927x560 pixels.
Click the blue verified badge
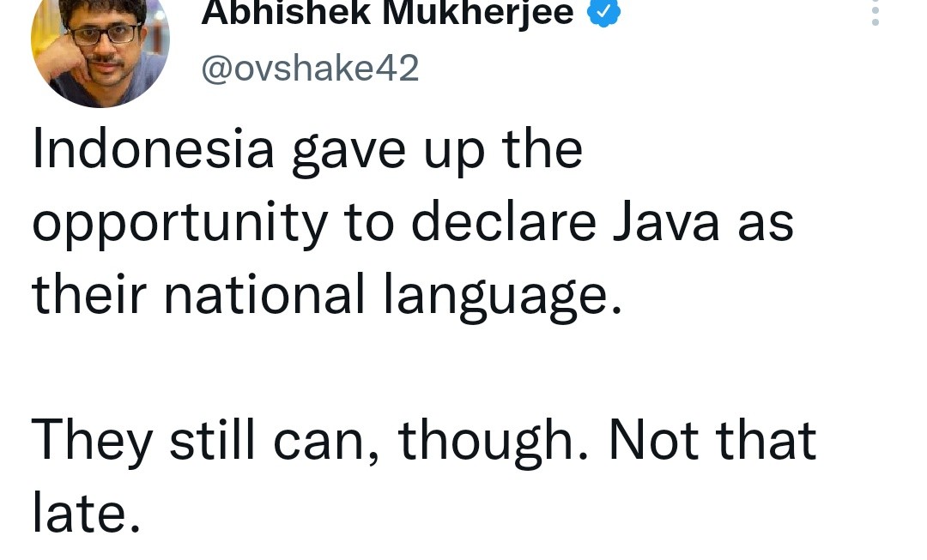click(x=603, y=12)
